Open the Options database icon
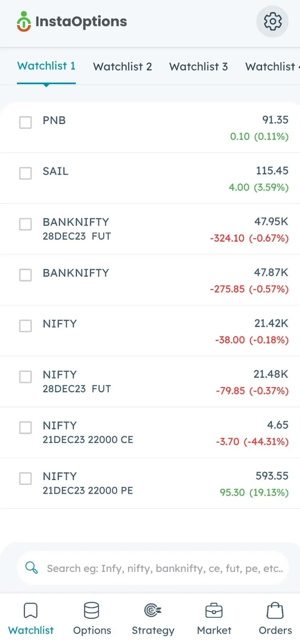 [x=92, y=610]
